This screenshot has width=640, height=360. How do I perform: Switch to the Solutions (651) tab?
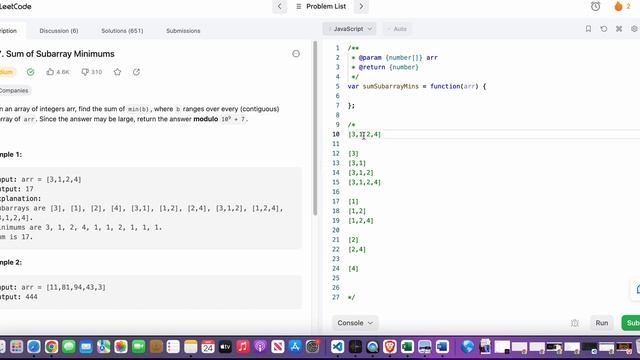pos(122,31)
